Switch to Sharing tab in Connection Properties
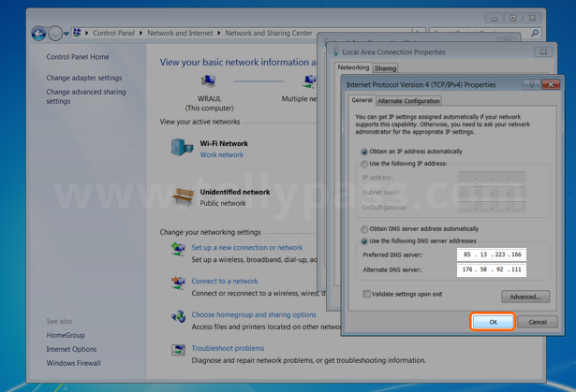This screenshot has width=576, height=392. point(385,68)
